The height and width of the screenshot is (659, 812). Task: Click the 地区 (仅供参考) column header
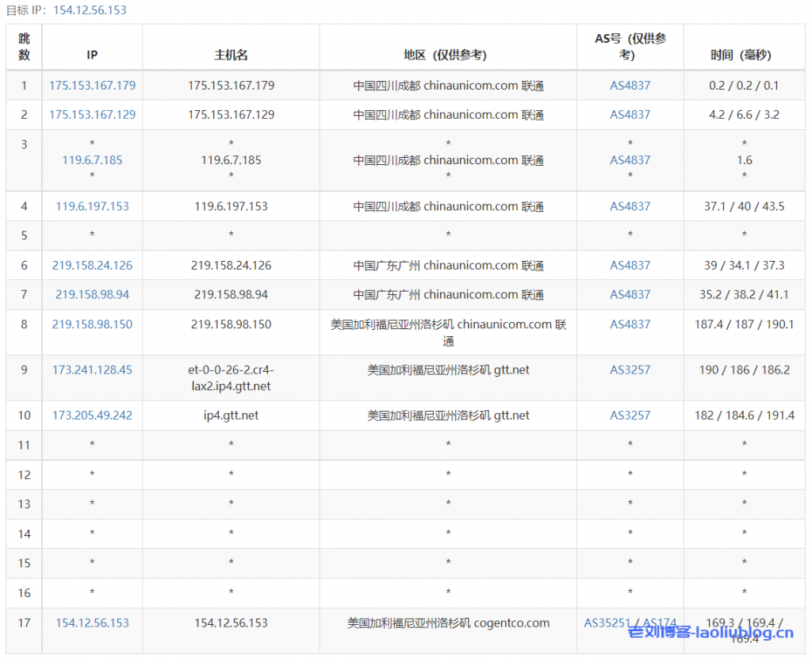coord(448,55)
